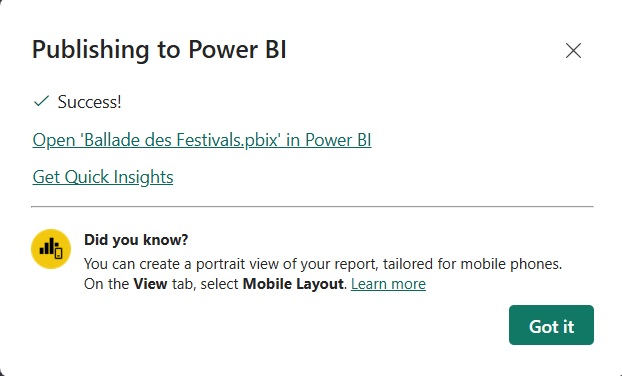Dismiss the dialog with Got it
Screen dimensions: 622x376
pyautogui.click(x=551, y=325)
